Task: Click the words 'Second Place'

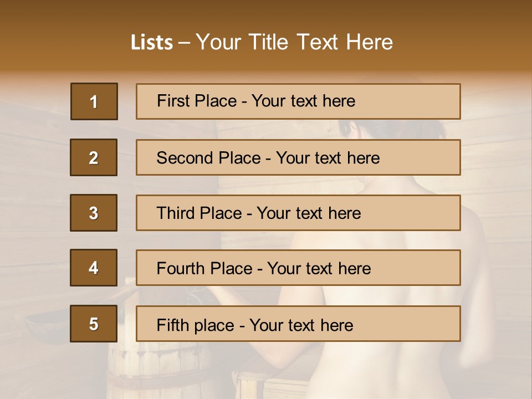Action: tap(208, 158)
